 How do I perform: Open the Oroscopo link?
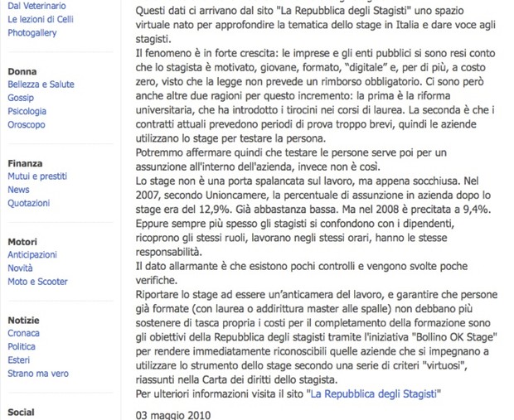click(27, 124)
